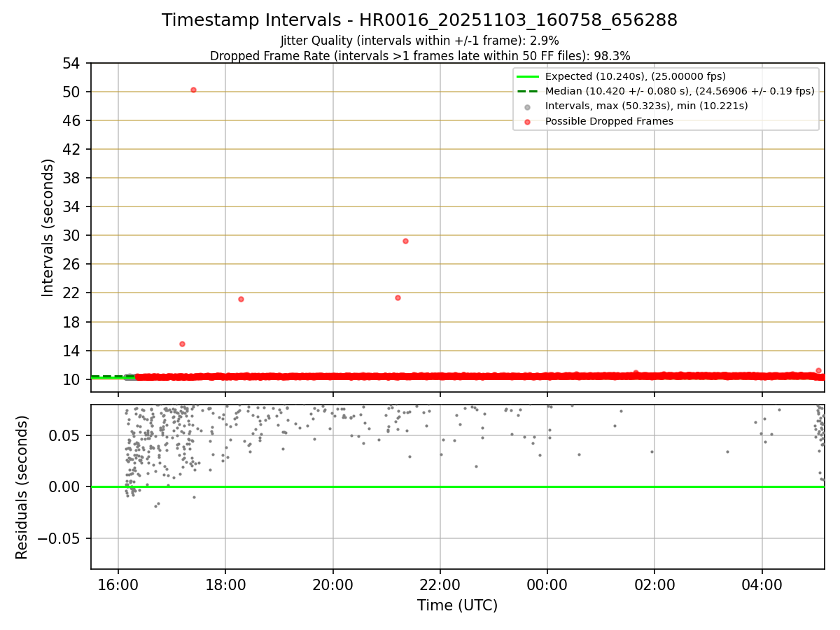Click the red outlier point near 29 seconds

click(x=405, y=241)
